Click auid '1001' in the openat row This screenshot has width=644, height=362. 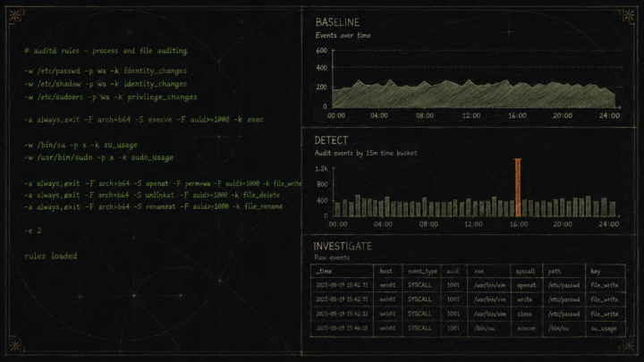pyautogui.click(x=453, y=285)
